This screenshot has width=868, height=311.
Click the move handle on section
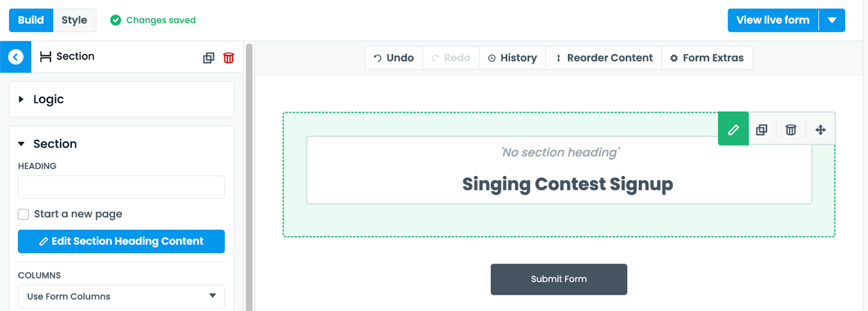click(820, 130)
